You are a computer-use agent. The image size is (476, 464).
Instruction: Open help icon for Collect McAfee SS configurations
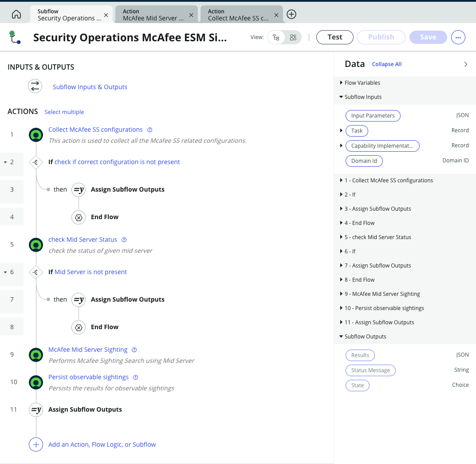point(149,130)
